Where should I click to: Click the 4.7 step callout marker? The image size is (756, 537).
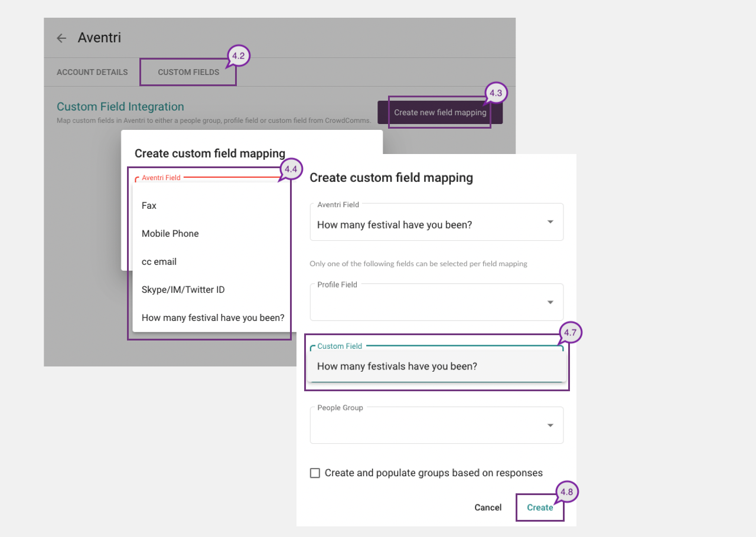coord(570,333)
